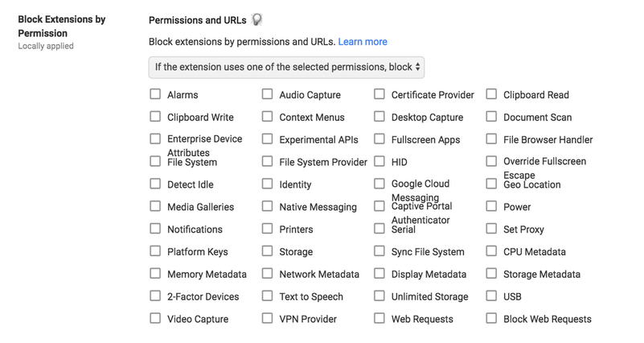Expand the permissions block rule dropdown
This screenshot has height=343, width=644.
click(x=286, y=67)
